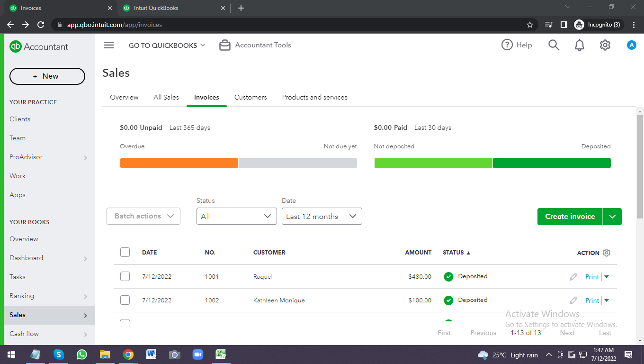The width and height of the screenshot is (644, 364).
Task: Click the page's vertical scrollbar
Action: pyautogui.click(x=640, y=166)
